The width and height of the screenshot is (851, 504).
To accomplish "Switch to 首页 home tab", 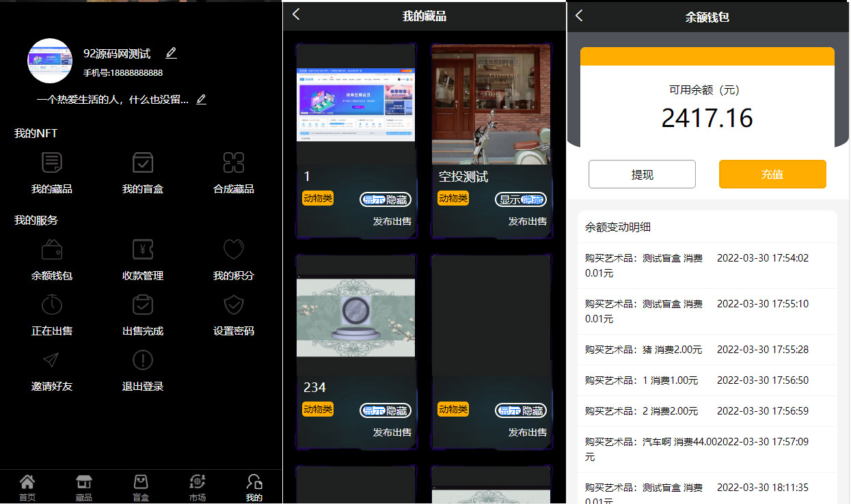I will [27, 488].
